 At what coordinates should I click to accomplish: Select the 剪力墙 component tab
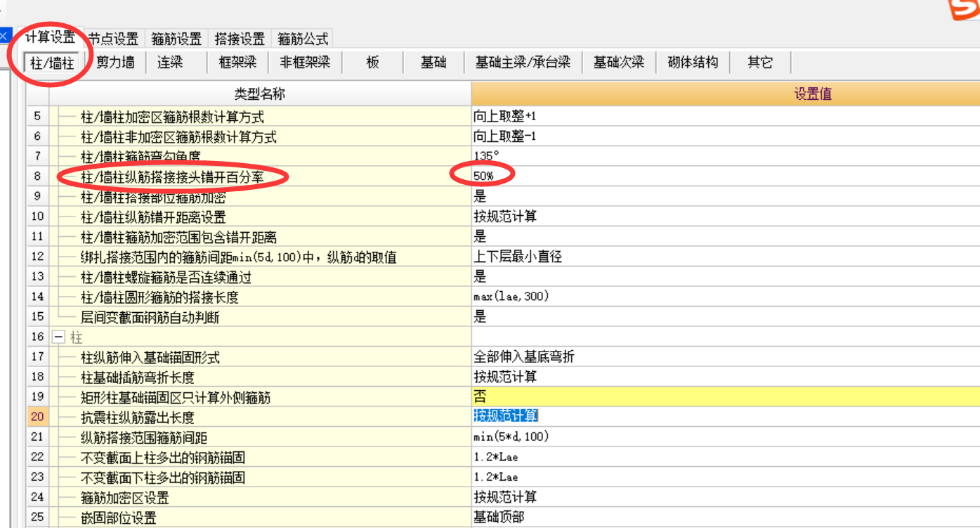pos(115,63)
